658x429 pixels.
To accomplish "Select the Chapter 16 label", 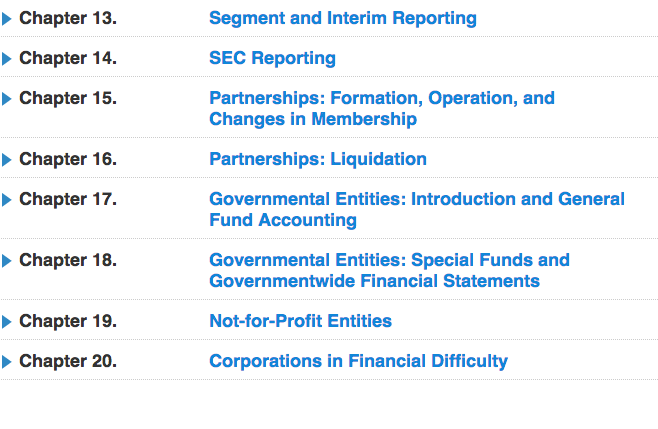I will [x=68, y=159].
